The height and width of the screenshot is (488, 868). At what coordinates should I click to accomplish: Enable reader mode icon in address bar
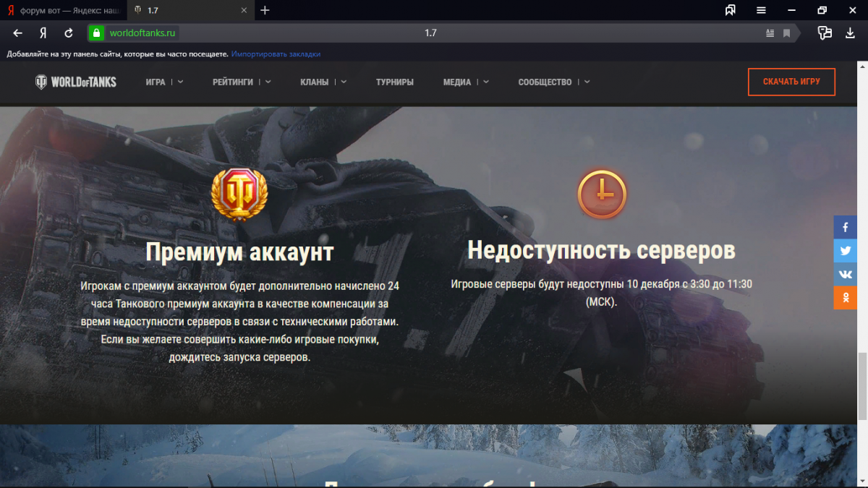click(x=770, y=33)
